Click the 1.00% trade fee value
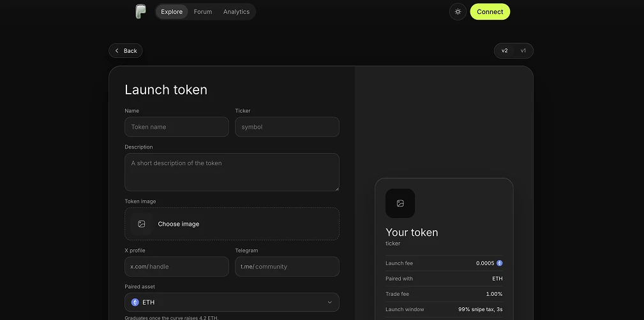The image size is (644, 320). pos(494,294)
